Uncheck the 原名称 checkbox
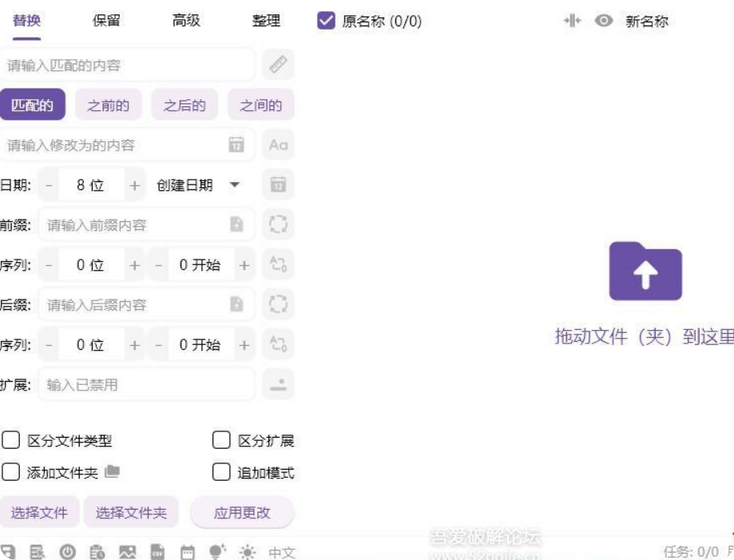This screenshot has height=560, width=734. click(x=326, y=21)
